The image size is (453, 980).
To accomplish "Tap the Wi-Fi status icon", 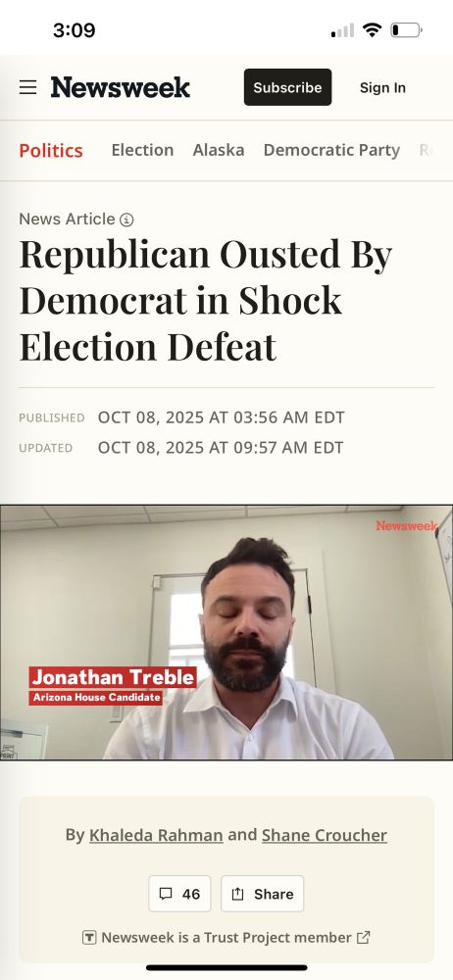I will 373,30.
